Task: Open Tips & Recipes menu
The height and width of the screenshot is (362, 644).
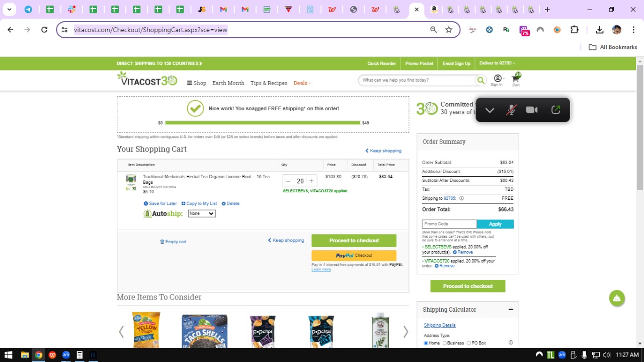Action: (x=269, y=83)
